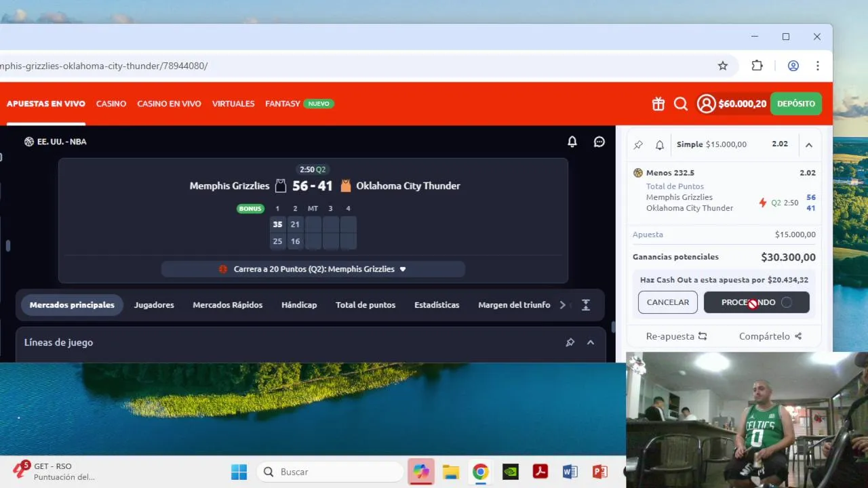868x488 pixels.
Task: Click the Ganancias potenciales $30.300,00 amount
Action: (789, 257)
